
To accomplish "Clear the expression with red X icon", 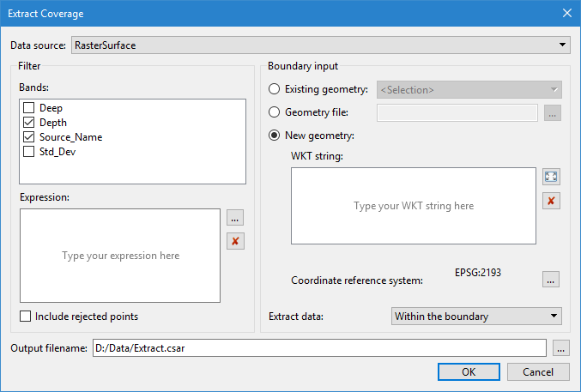I will (235, 241).
